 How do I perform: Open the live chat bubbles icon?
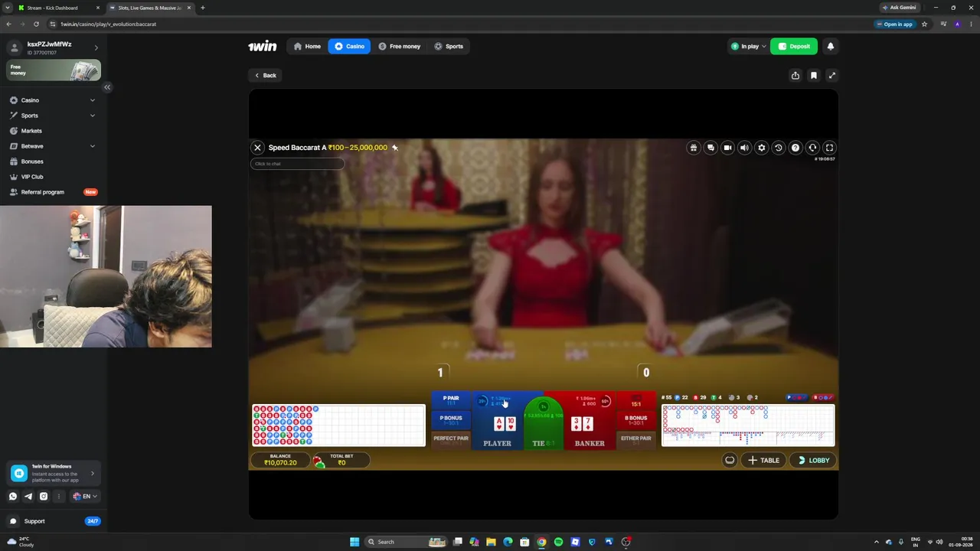click(x=710, y=148)
